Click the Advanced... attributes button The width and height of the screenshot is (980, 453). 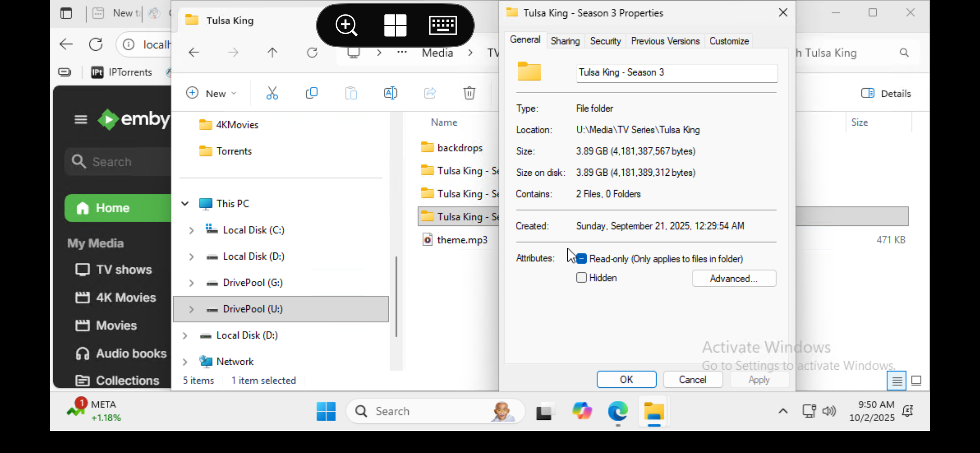click(x=733, y=279)
